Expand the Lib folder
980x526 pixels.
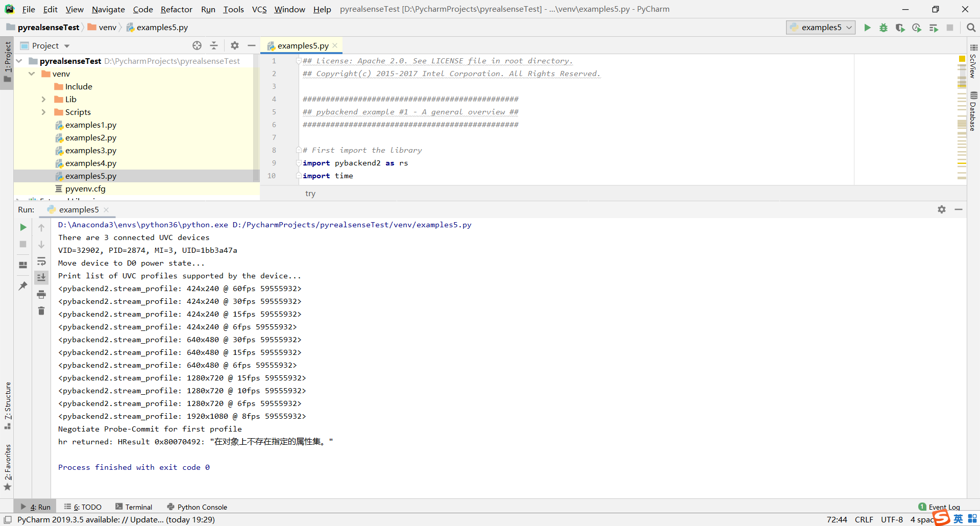coord(44,99)
